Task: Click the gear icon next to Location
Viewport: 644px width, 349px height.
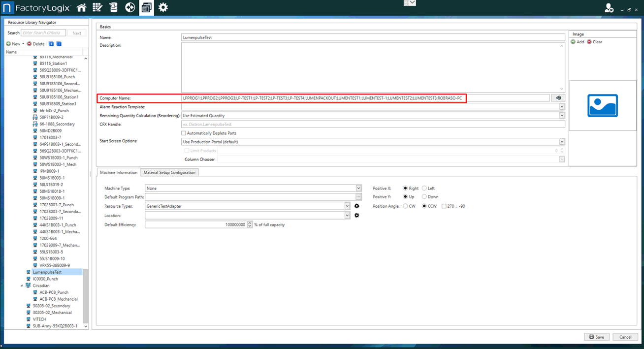Action: tap(357, 216)
